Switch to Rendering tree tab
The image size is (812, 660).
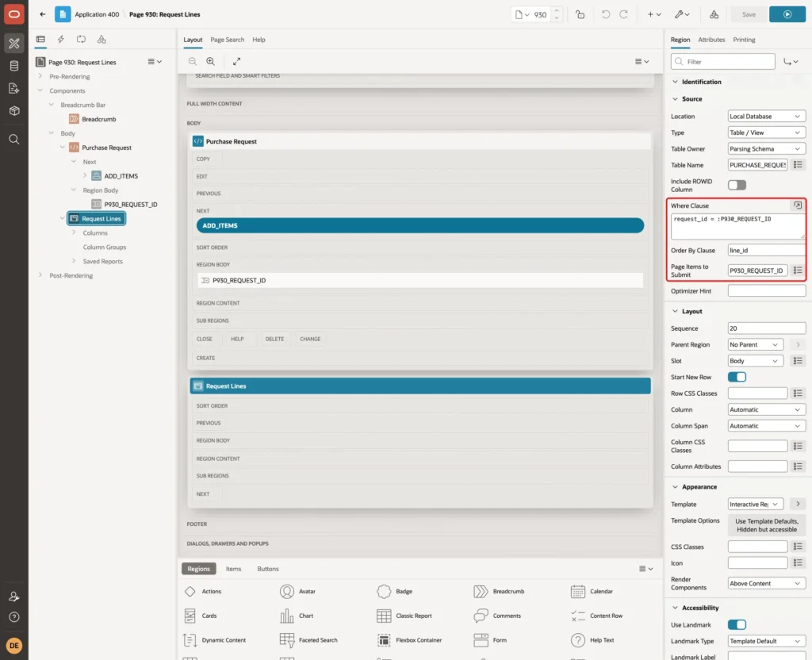tap(40, 40)
